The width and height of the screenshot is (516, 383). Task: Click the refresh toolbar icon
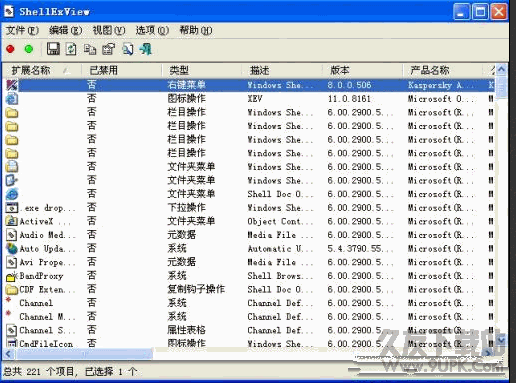point(71,49)
